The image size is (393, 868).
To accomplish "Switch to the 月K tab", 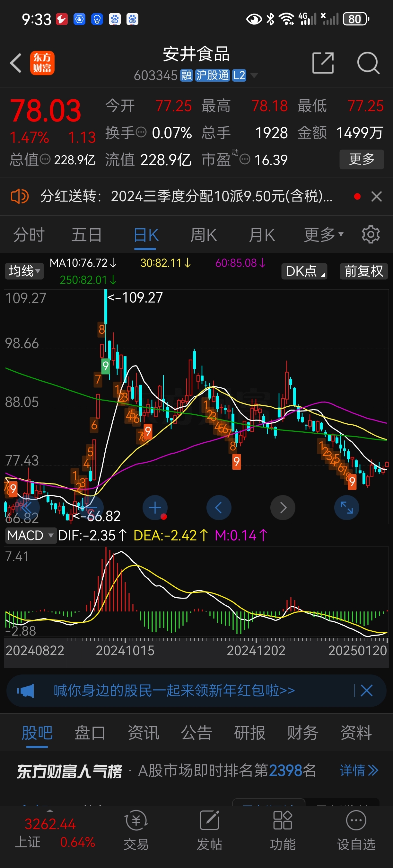I will [x=262, y=235].
